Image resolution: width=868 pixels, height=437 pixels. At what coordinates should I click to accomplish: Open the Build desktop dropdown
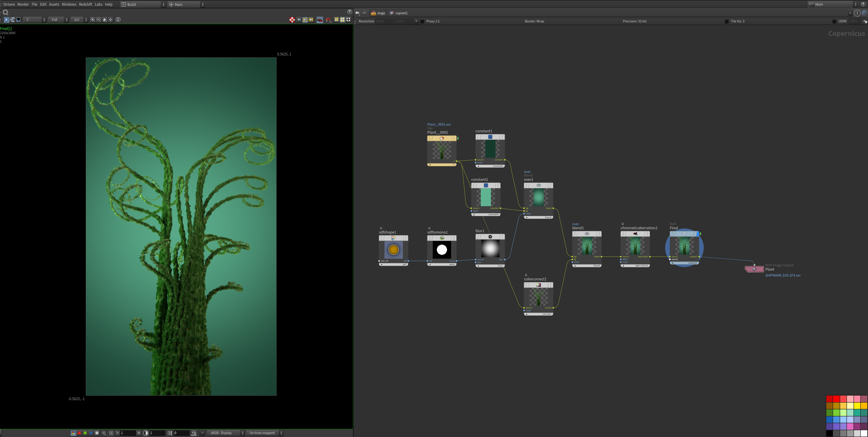144,4
